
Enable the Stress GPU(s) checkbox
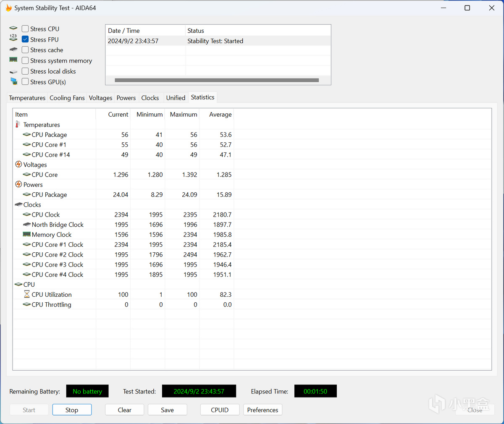click(x=25, y=81)
